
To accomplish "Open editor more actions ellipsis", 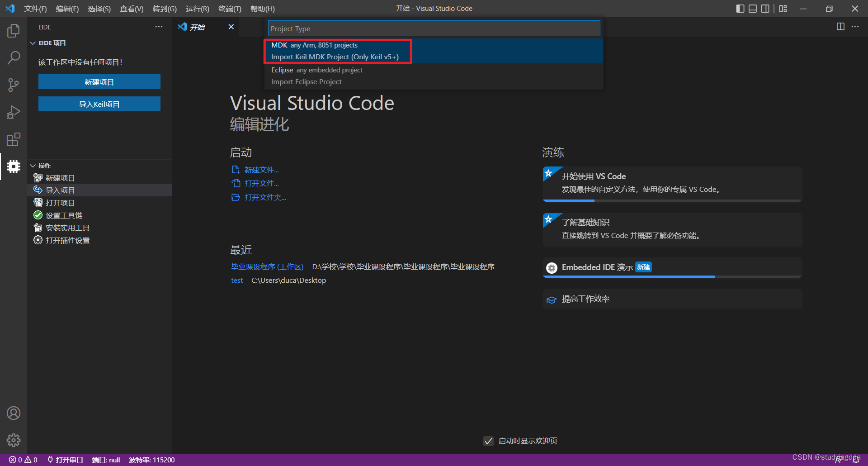I will pyautogui.click(x=855, y=27).
